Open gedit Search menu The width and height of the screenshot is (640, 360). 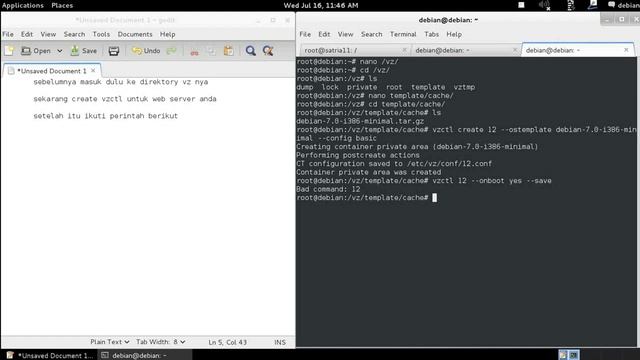(x=74, y=34)
